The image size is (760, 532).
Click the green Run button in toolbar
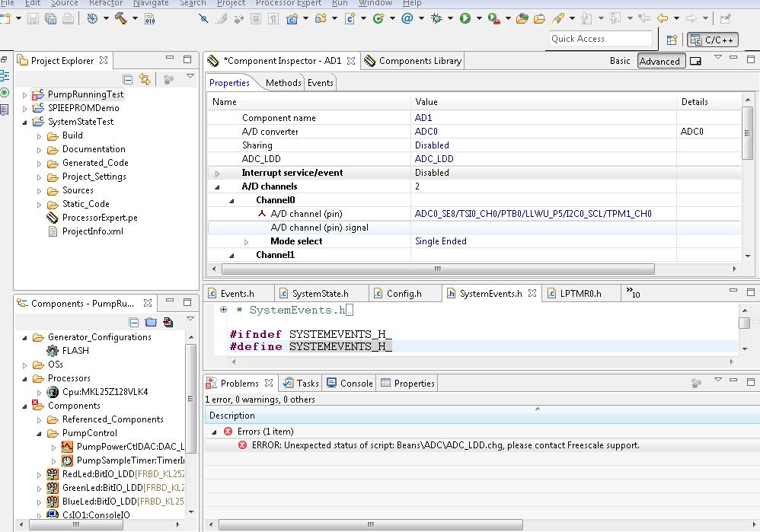pyautogui.click(x=465, y=18)
